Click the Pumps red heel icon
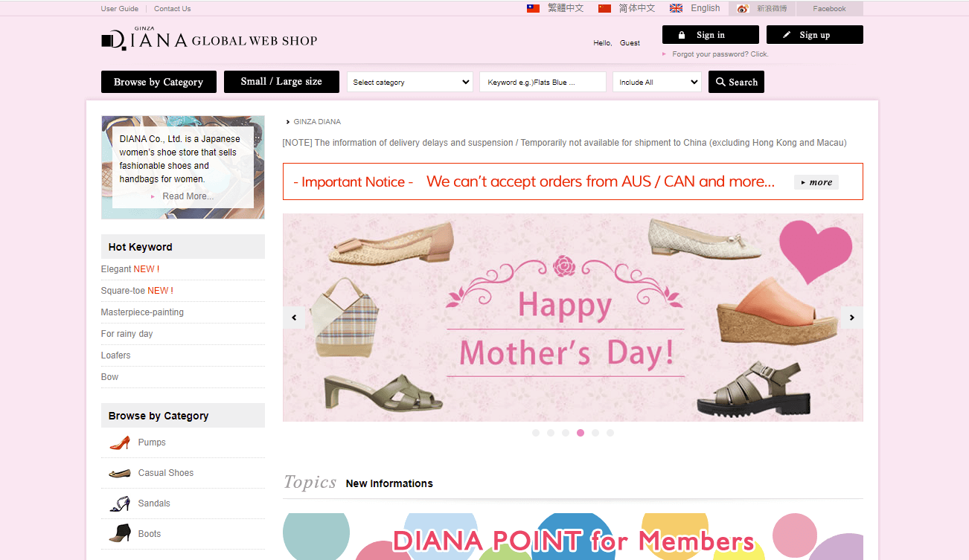The width and height of the screenshot is (969, 560). pyautogui.click(x=119, y=442)
